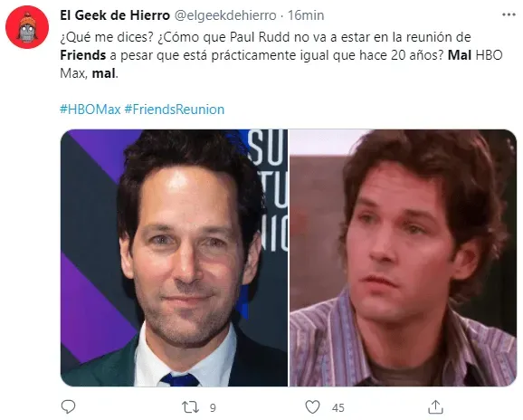View the like count of 45
Image resolution: width=523 pixels, height=420 pixels.
338,407
